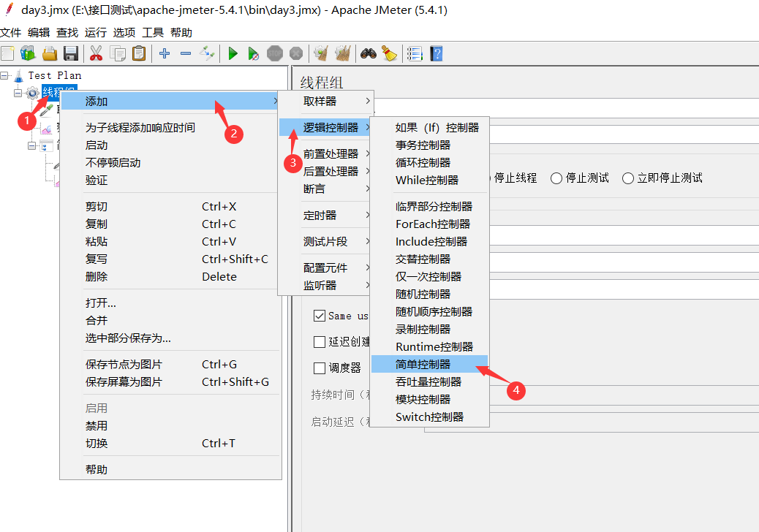The width and height of the screenshot is (759, 532).
Task: Open the 运行 menu
Action: point(95,32)
